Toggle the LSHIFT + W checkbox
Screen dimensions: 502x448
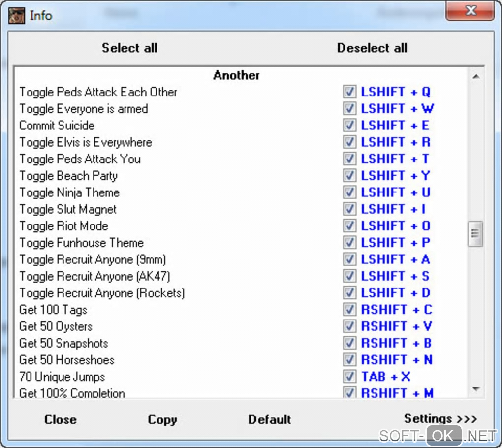[x=349, y=108]
